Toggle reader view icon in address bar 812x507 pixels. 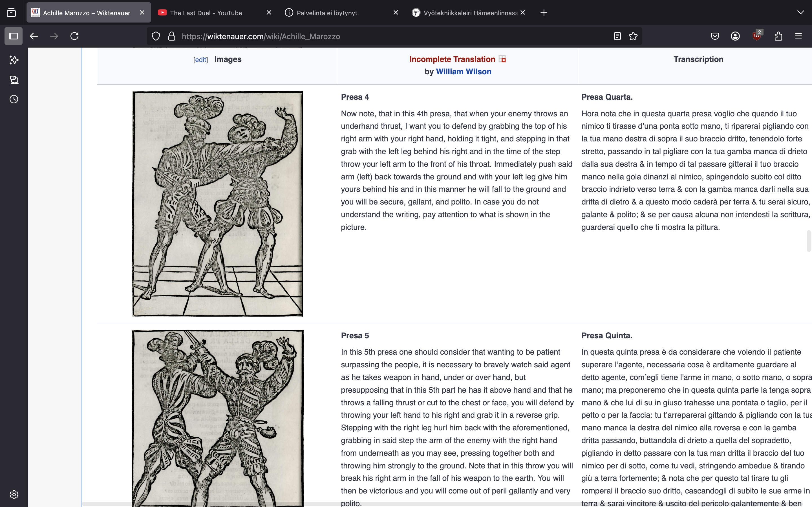pos(617,36)
